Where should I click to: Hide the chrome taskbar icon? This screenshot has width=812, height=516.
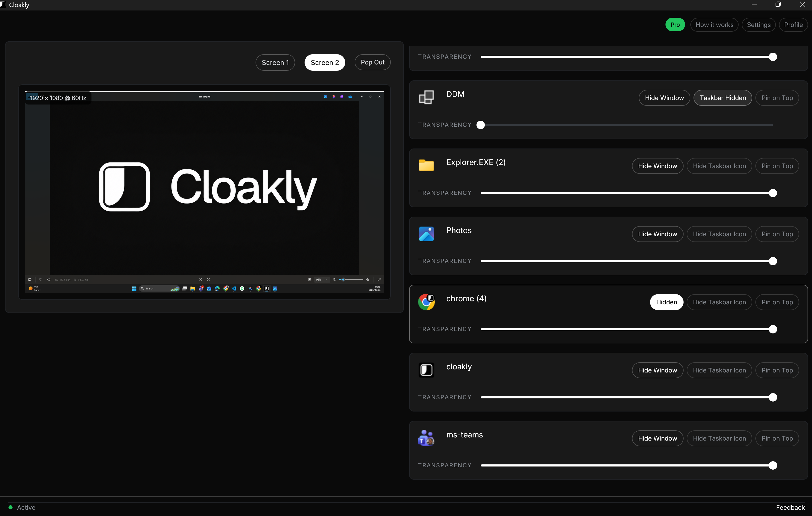[x=719, y=302]
